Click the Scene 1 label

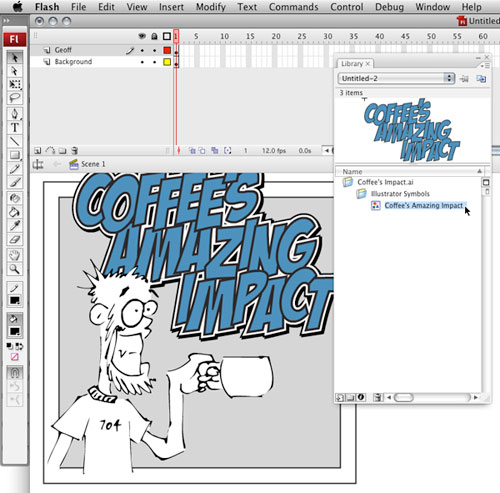(93, 164)
